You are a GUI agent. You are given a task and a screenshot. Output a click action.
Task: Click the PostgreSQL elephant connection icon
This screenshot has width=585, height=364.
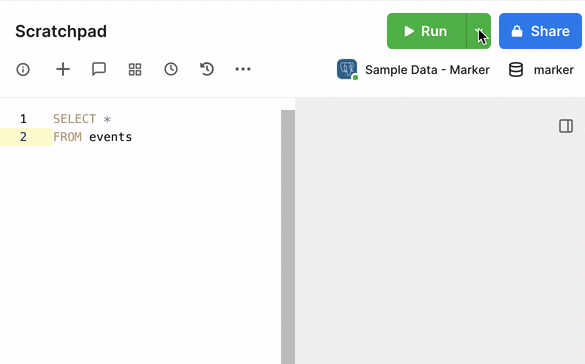pos(347,69)
